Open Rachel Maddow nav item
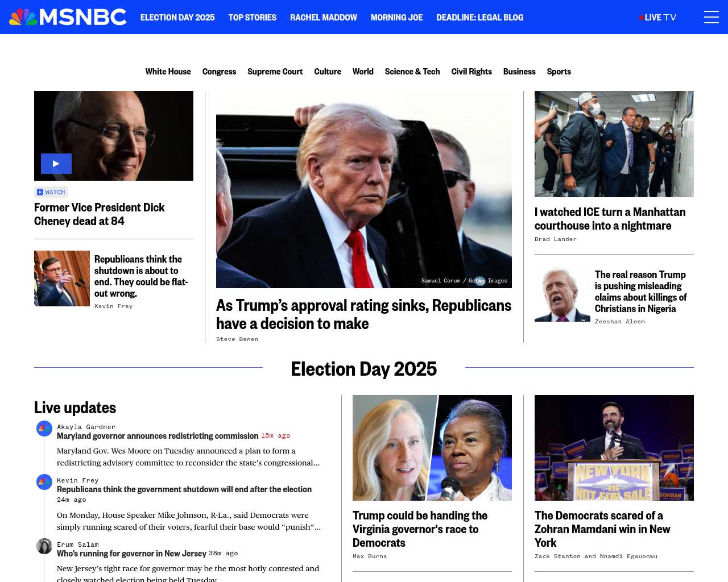The height and width of the screenshot is (582, 728). [324, 18]
